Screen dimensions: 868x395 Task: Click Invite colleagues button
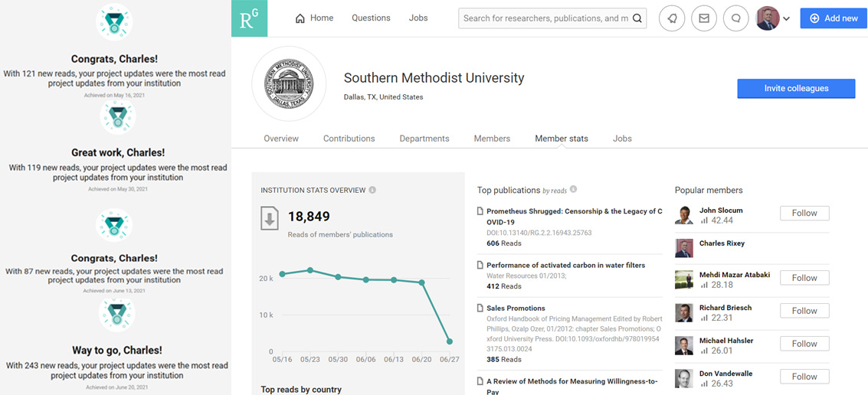tap(796, 89)
